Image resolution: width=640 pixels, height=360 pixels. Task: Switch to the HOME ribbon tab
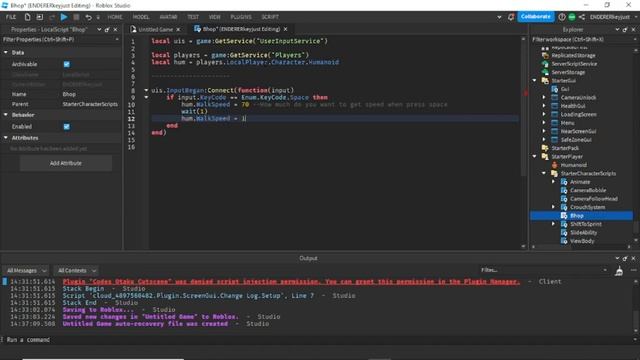coord(115,17)
